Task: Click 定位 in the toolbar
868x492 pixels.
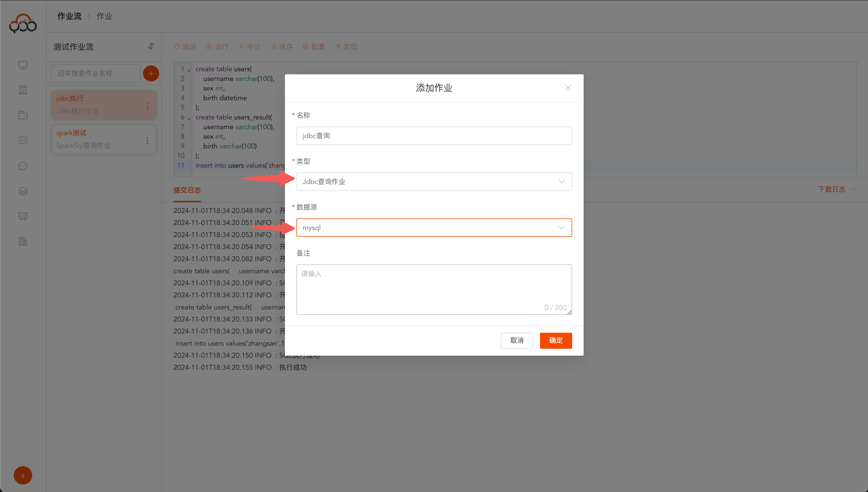Action: pyautogui.click(x=346, y=47)
